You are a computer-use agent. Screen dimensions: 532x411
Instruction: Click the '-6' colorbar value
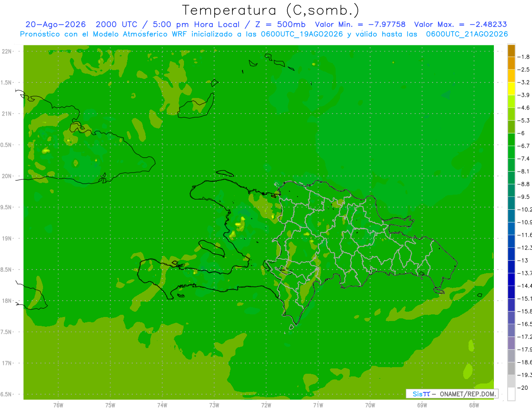click(521, 133)
